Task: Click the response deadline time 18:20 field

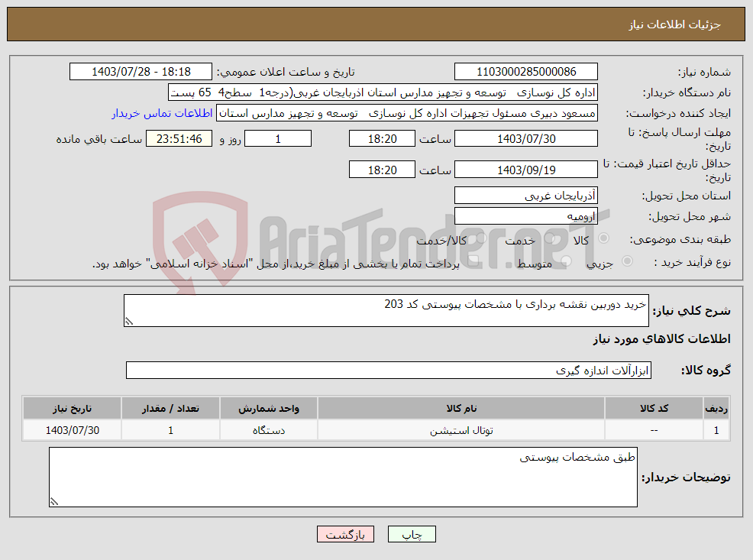Action: pos(382,139)
